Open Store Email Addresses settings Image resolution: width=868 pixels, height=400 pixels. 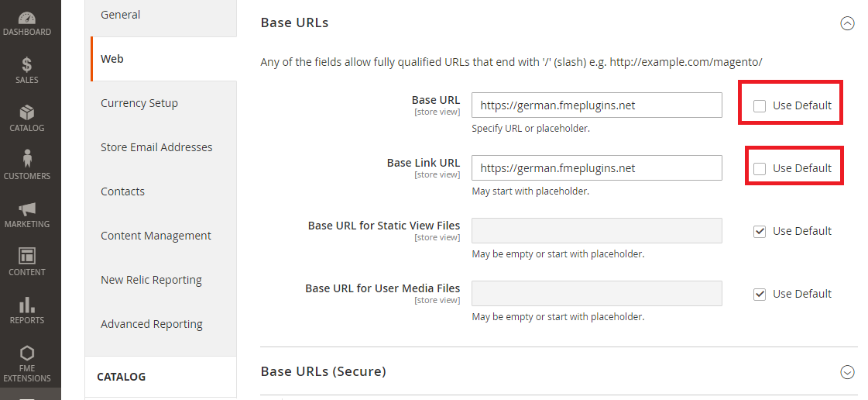click(156, 147)
